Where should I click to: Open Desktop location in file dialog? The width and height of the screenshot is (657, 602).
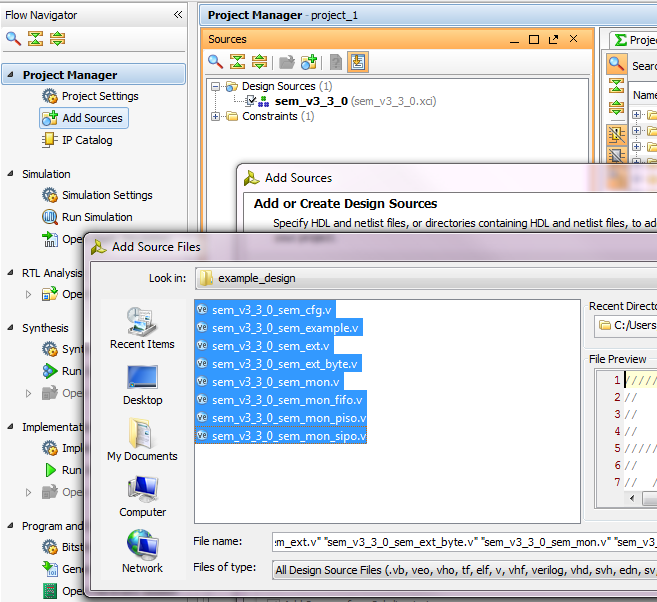tap(142, 385)
